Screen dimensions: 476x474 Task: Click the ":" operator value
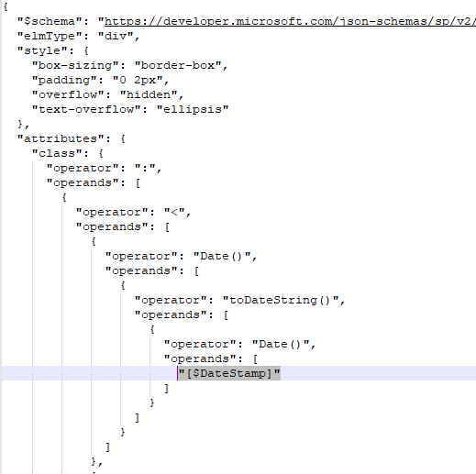pos(145,168)
